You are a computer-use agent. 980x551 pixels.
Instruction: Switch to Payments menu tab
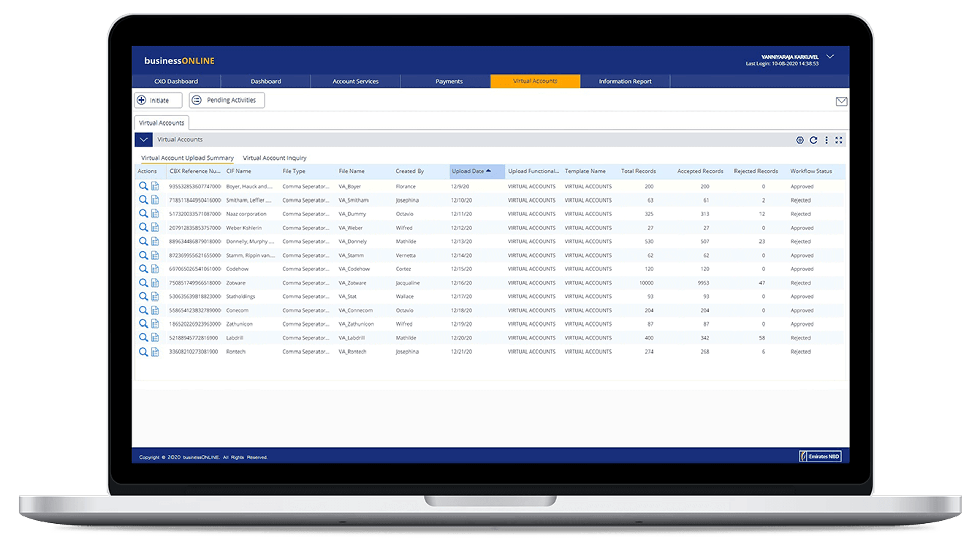click(449, 81)
